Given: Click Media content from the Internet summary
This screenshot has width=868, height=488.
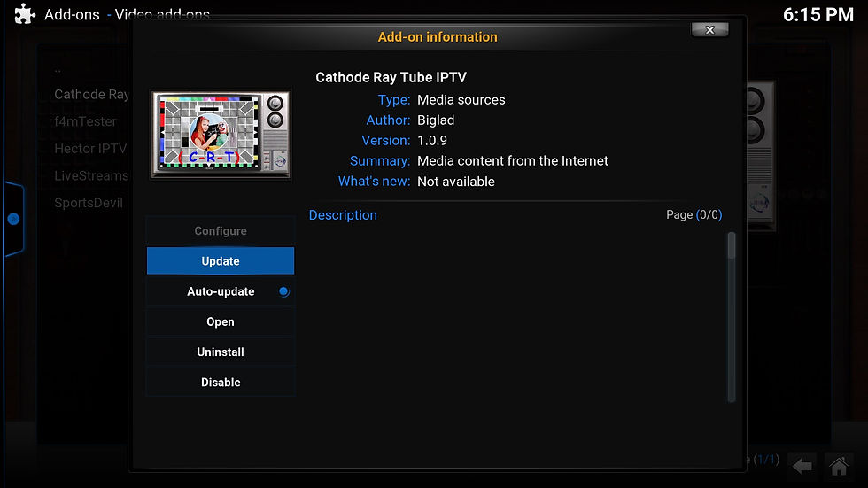Looking at the screenshot, I should coord(513,161).
